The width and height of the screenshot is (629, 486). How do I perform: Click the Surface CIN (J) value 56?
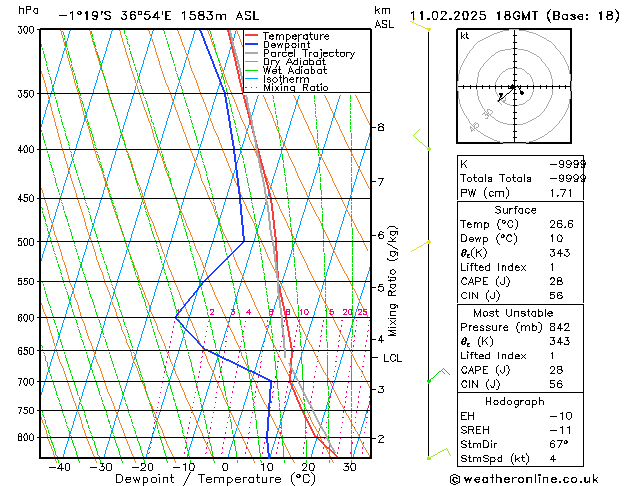(556, 296)
